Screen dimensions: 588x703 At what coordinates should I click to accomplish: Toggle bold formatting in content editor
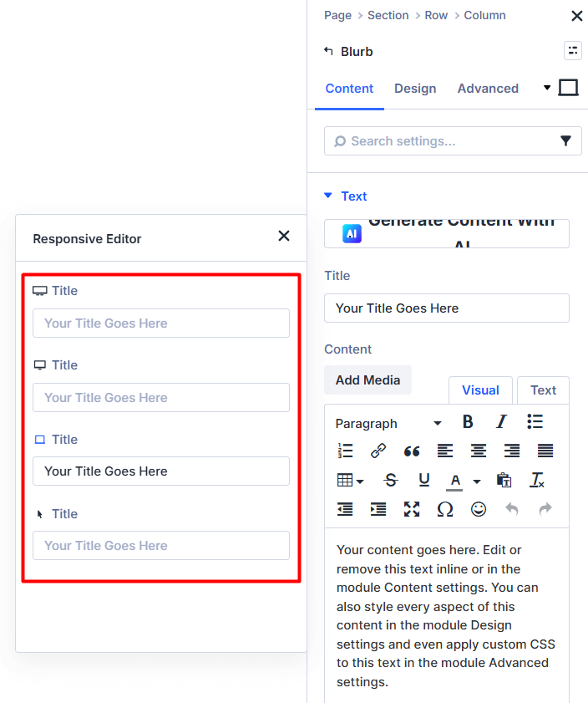pyautogui.click(x=468, y=422)
